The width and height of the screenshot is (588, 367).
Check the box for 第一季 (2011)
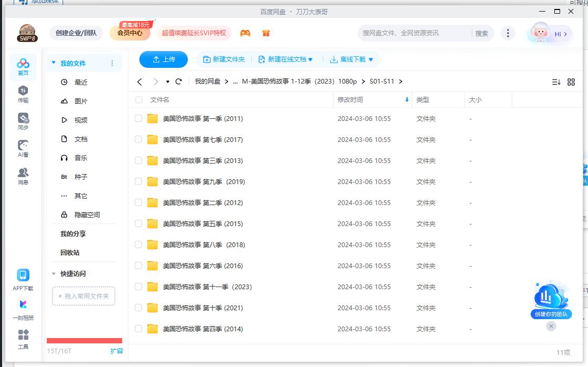[138, 118]
